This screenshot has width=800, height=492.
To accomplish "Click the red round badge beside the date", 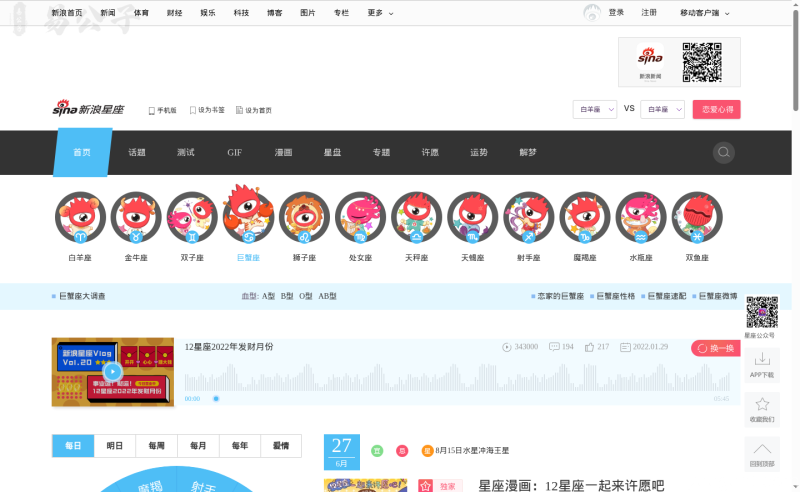I will coord(402,451).
